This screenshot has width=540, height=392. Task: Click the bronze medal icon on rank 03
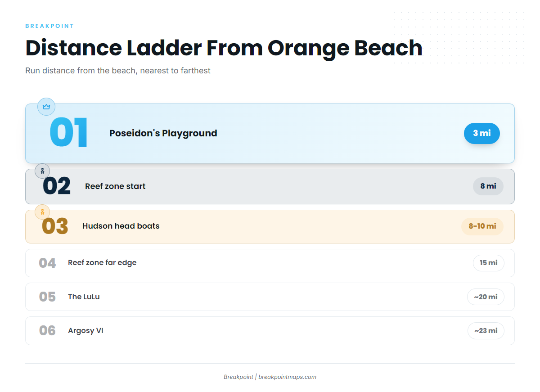[42, 212]
